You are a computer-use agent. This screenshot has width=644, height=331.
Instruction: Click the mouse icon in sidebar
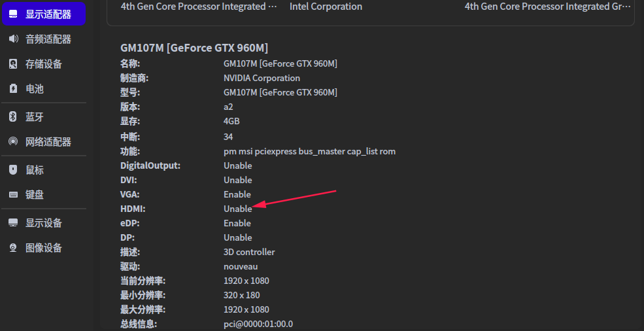(13, 170)
